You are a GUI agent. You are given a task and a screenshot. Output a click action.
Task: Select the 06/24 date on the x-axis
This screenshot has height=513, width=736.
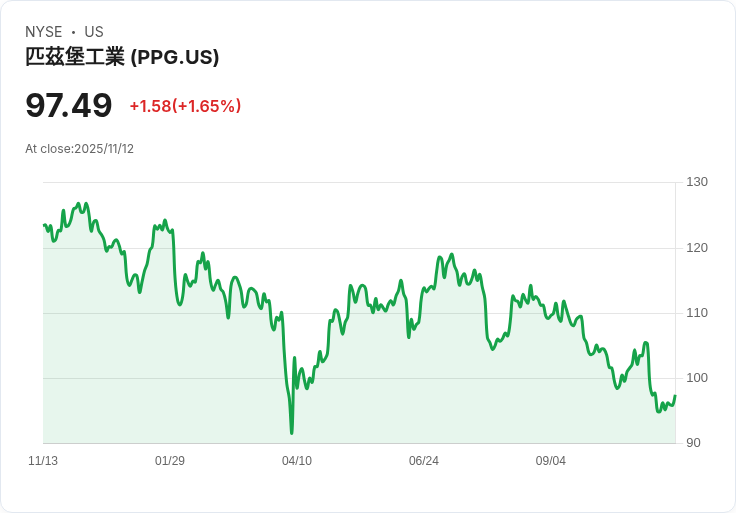point(424,461)
